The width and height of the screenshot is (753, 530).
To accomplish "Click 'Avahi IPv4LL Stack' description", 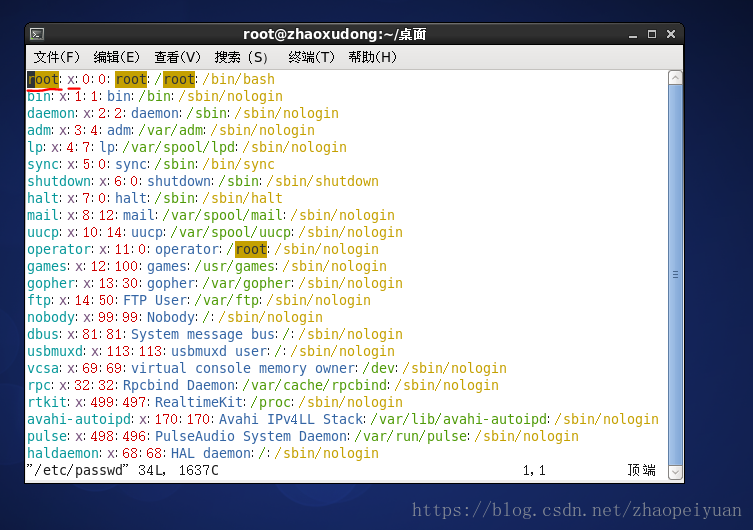I will (x=291, y=419).
